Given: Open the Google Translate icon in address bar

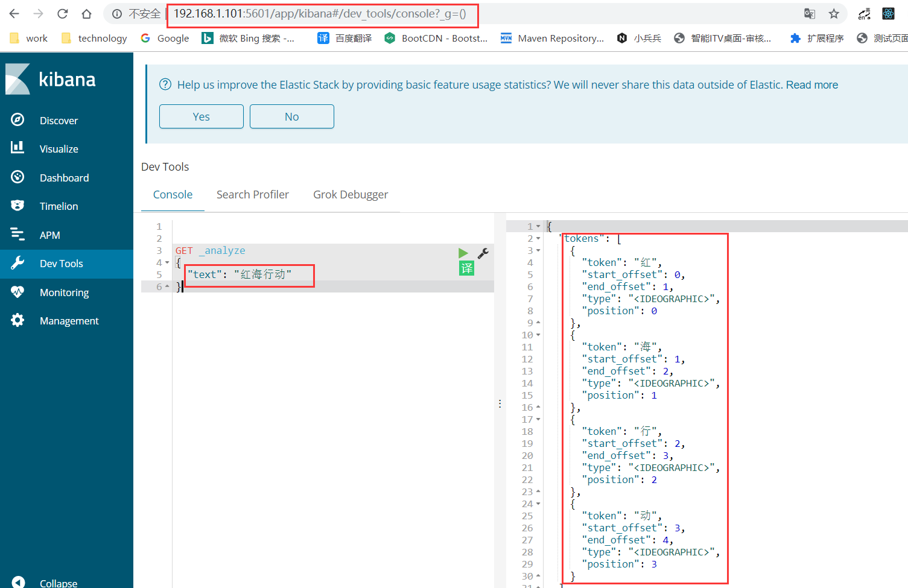Looking at the screenshot, I should click(810, 13).
